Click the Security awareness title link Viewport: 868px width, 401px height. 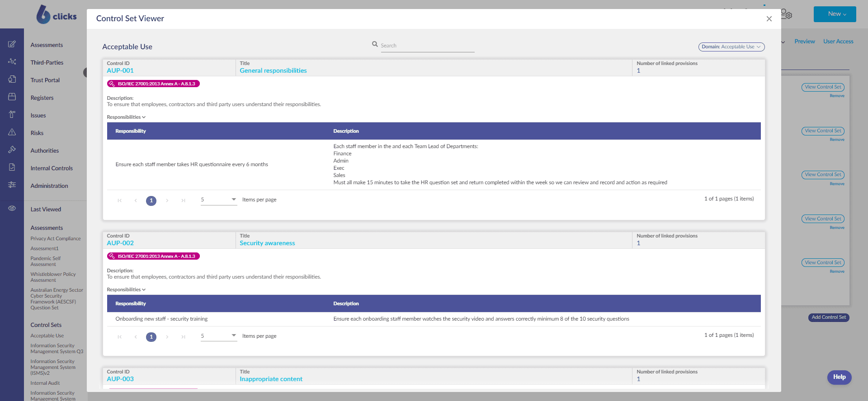click(267, 243)
